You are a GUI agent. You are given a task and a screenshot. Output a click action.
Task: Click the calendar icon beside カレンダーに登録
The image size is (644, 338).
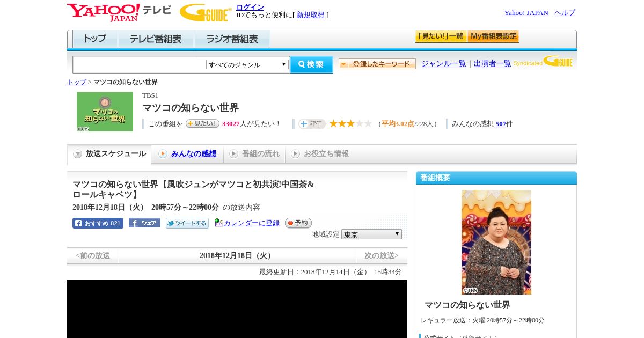tap(218, 223)
